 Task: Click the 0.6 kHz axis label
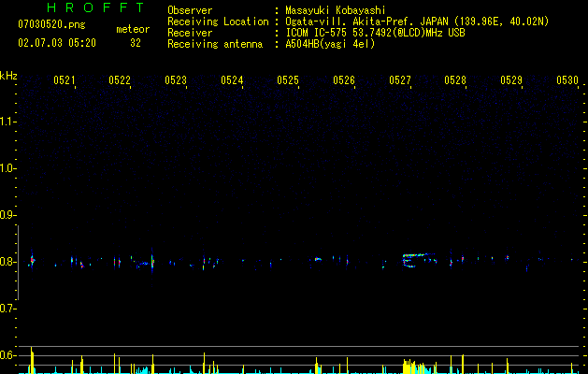7,355
